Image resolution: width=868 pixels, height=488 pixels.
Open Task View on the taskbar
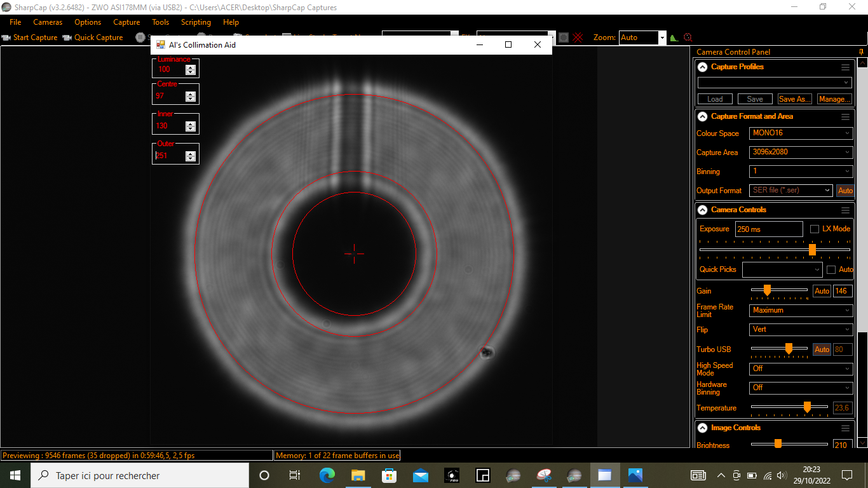(x=295, y=475)
